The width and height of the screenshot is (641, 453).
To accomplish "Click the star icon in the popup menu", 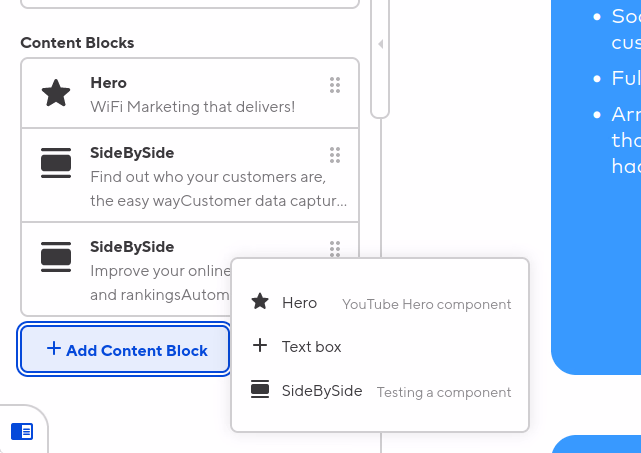I will pos(260,303).
